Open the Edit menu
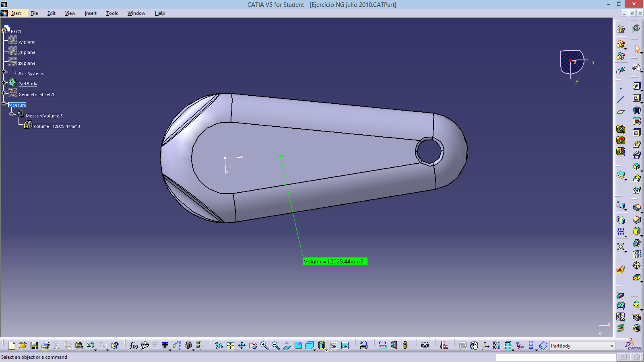 pyautogui.click(x=52, y=13)
